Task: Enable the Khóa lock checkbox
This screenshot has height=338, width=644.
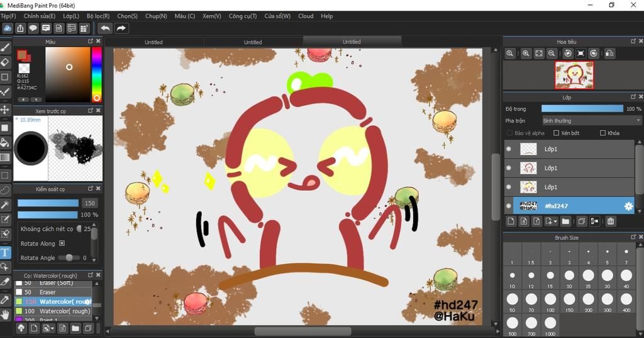Action: 603,133
